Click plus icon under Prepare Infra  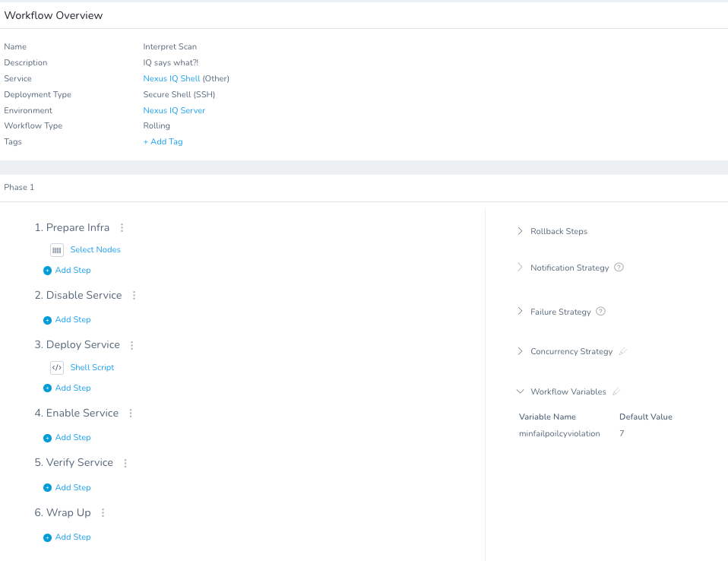pyautogui.click(x=47, y=271)
